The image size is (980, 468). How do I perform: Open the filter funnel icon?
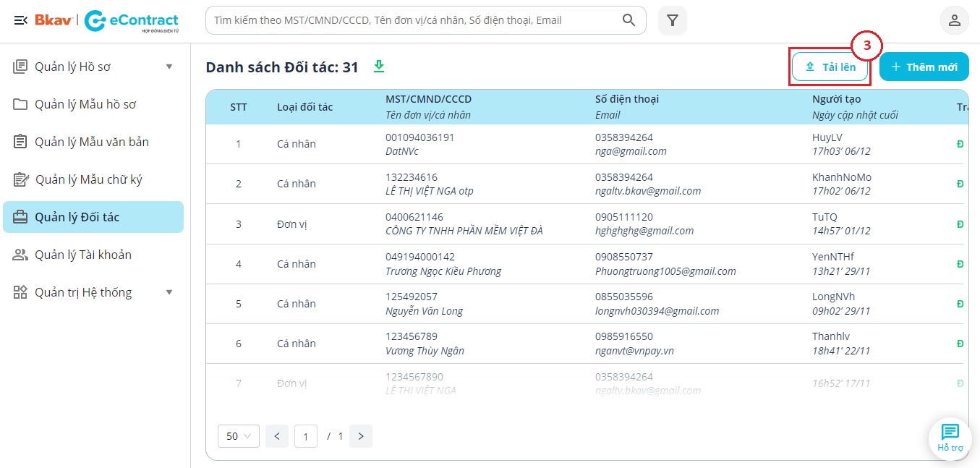[673, 20]
